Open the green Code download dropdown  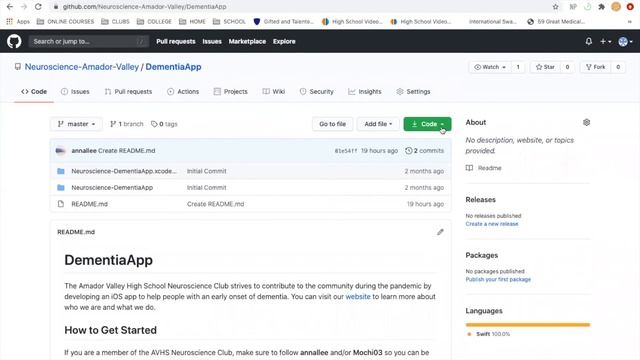point(427,124)
